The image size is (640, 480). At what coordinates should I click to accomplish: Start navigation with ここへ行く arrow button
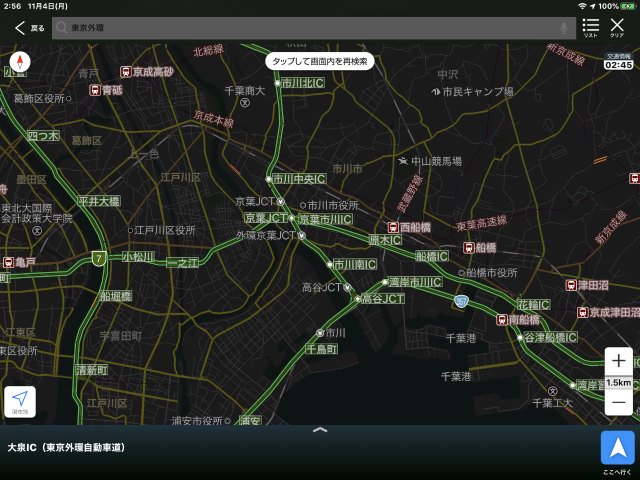[618, 448]
